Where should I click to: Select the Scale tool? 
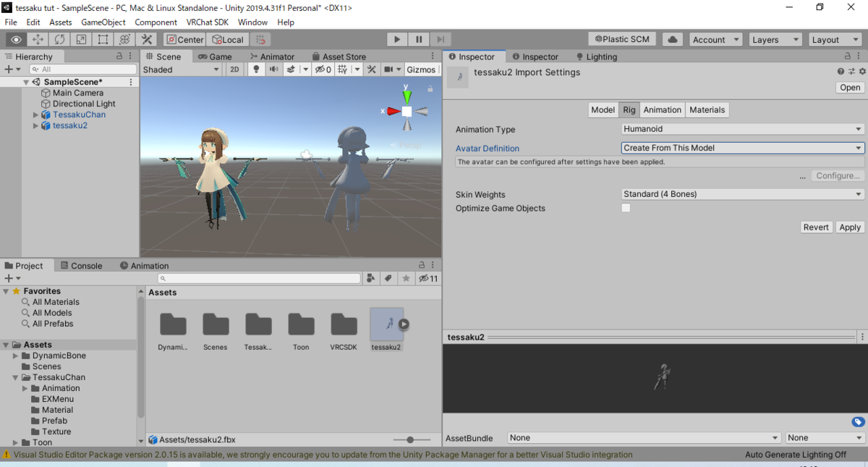tap(81, 40)
